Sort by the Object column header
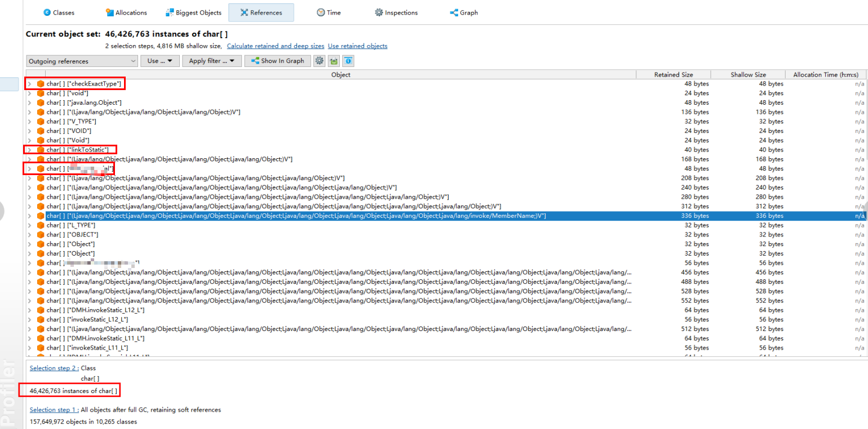Image resolution: width=868 pixels, height=429 pixels. tap(340, 74)
